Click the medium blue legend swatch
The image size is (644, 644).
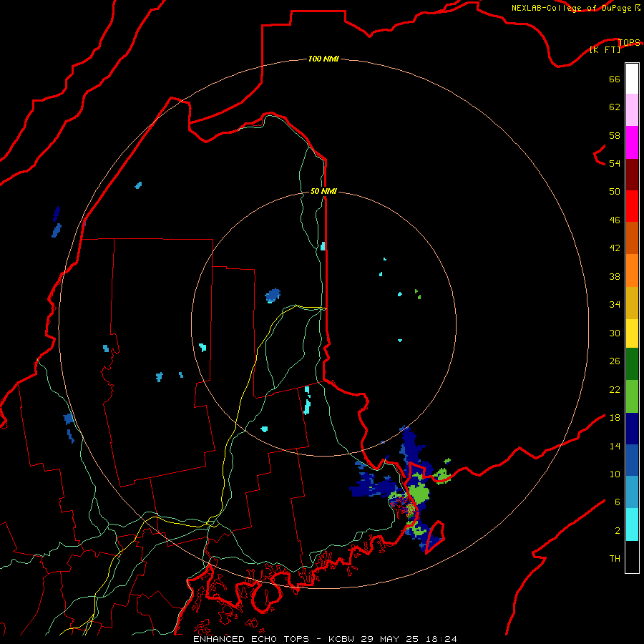632,461
